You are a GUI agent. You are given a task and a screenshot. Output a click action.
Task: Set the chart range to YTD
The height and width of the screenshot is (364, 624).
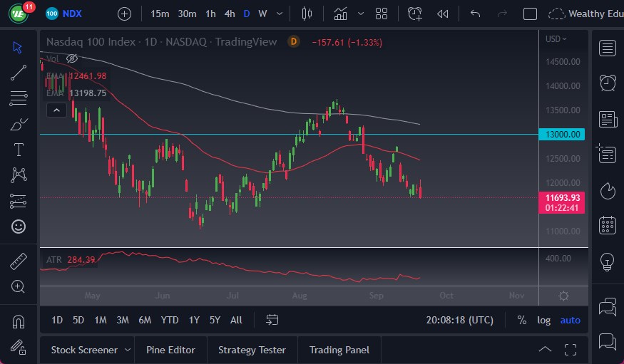point(170,320)
